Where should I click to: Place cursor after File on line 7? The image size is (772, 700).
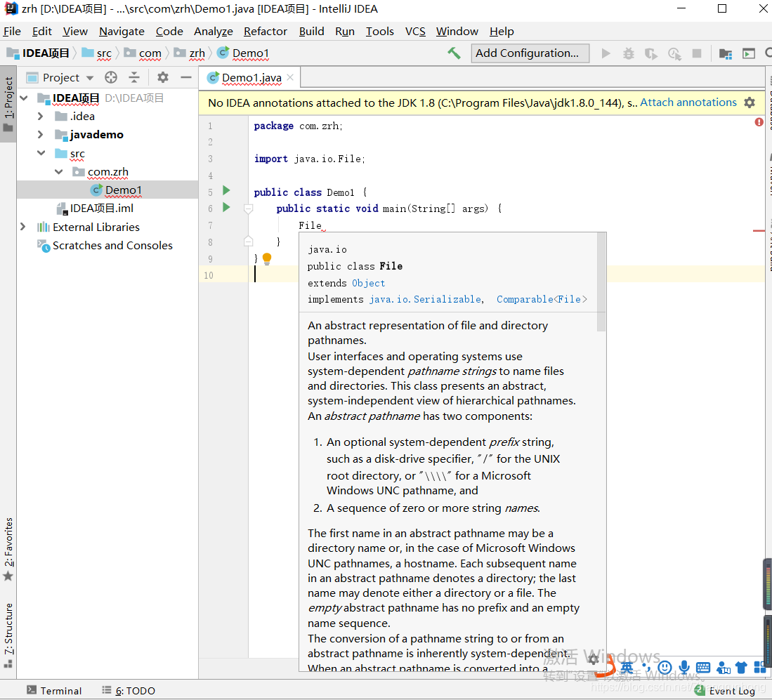point(322,225)
